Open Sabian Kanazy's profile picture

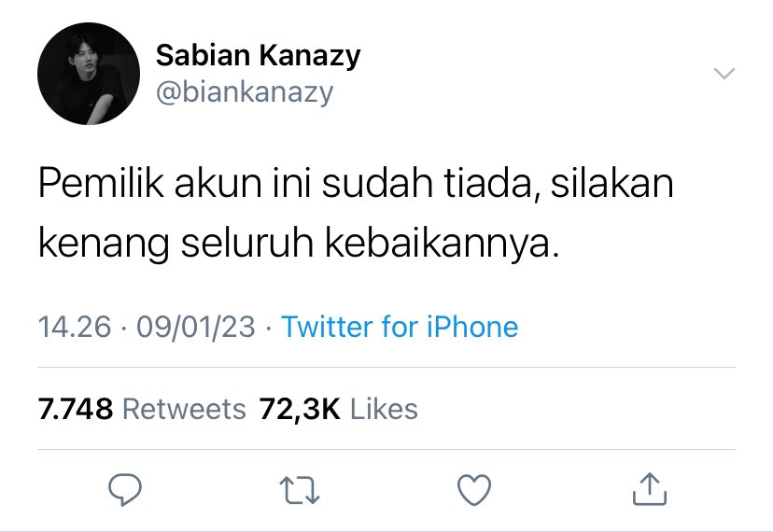pos(89,74)
